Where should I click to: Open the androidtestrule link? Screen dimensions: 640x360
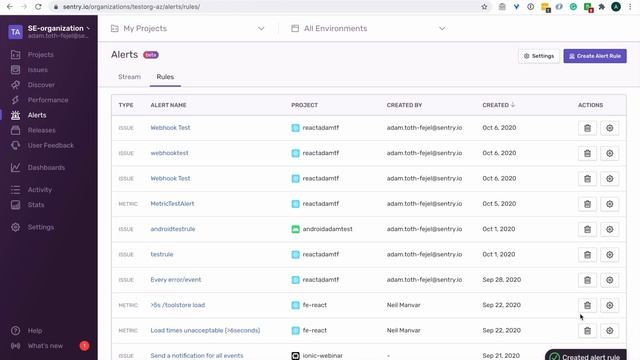click(173, 229)
